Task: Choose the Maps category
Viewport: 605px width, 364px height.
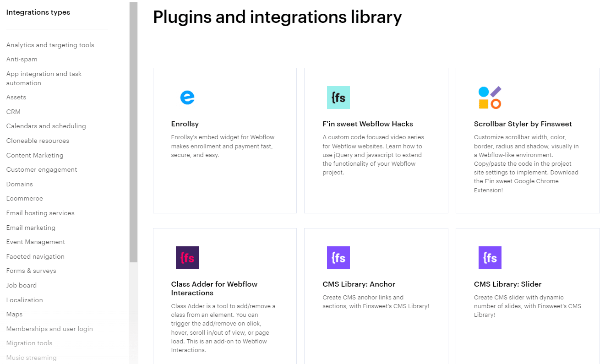Action: tap(15, 314)
